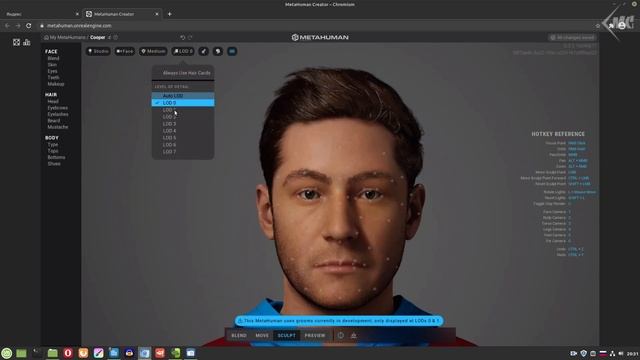
Task: Choose LOD 4 from the list
Action: tap(183, 131)
